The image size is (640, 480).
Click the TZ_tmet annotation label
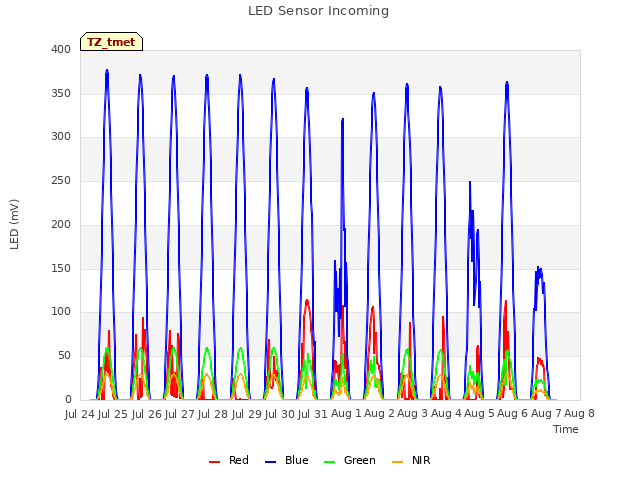click(111, 42)
